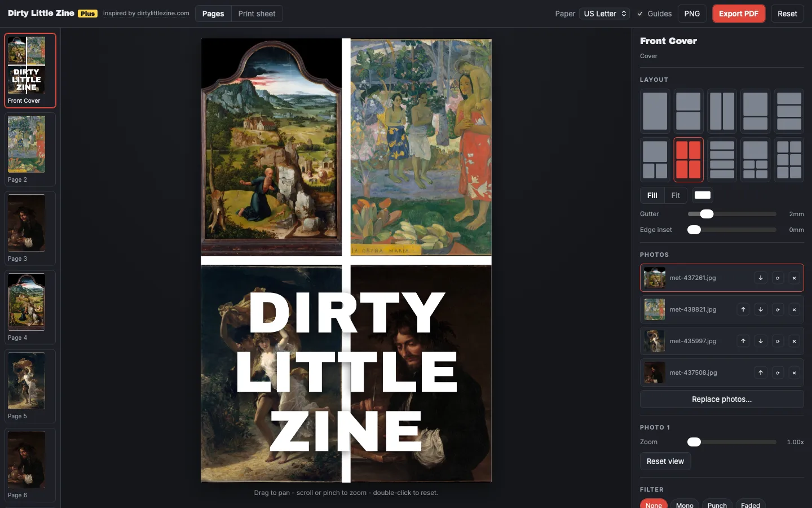The width and height of the screenshot is (812, 508).
Task: Click the Reset button in the top bar
Action: pyautogui.click(x=787, y=14)
